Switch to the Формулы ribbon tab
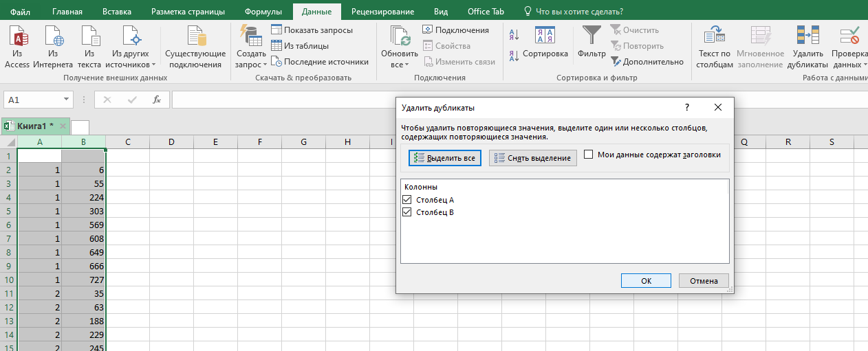The height and width of the screenshot is (351, 868). [x=263, y=12]
